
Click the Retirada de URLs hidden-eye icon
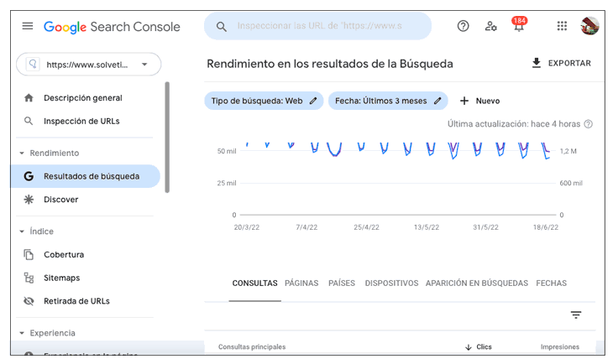29,301
